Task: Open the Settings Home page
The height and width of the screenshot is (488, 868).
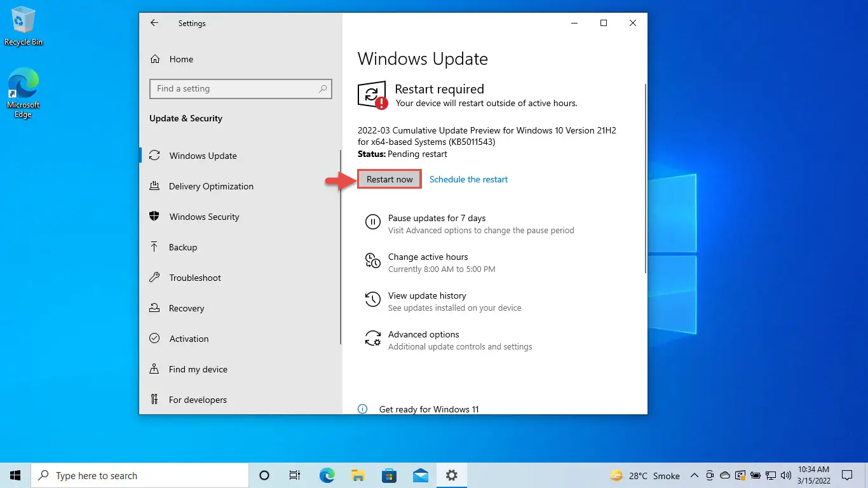Action: (172, 59)
